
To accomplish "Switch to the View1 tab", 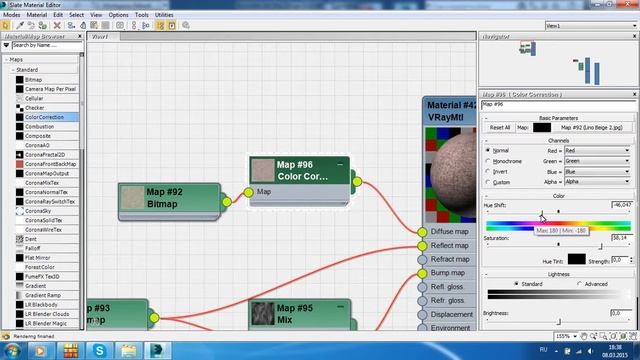I will 104,37.
